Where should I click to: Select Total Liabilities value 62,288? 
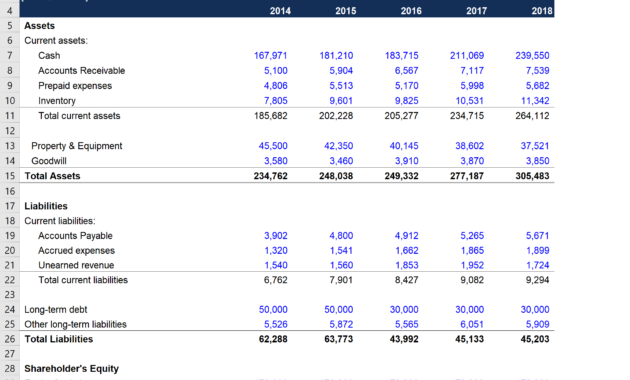click(x=273, y=339)
